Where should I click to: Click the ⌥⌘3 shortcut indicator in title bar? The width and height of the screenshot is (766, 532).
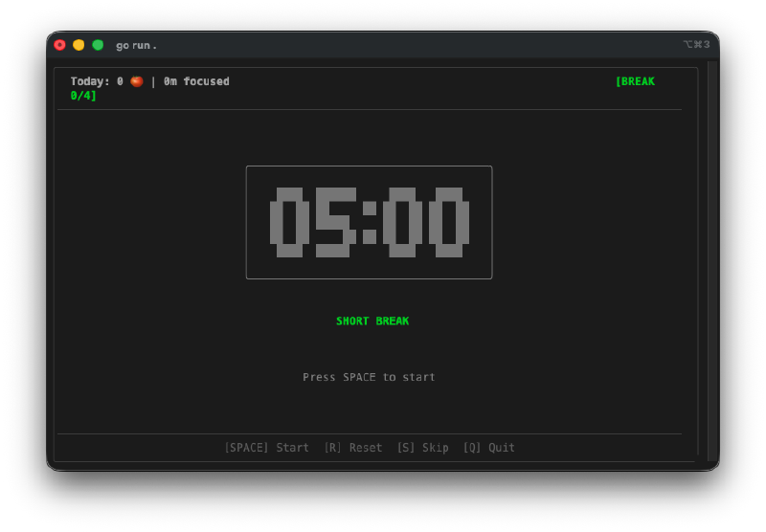pyautogui.click(x=696, y=45)
